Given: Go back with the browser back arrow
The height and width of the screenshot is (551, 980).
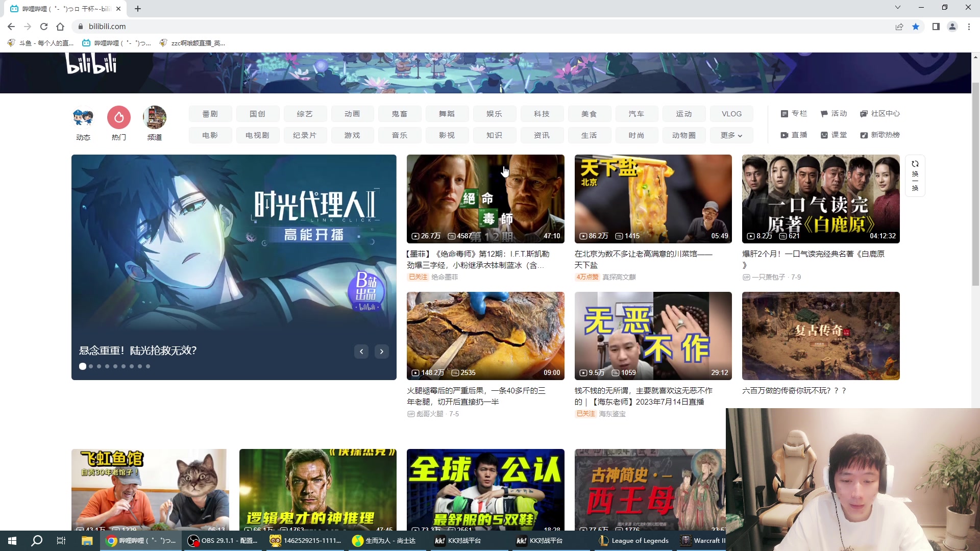Looking at the screenshot, I should coord(11,27).
